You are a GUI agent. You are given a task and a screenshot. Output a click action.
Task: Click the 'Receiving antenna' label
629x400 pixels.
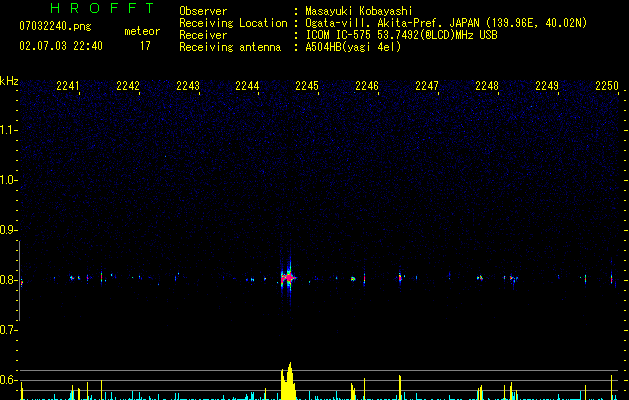coord(230,47)
